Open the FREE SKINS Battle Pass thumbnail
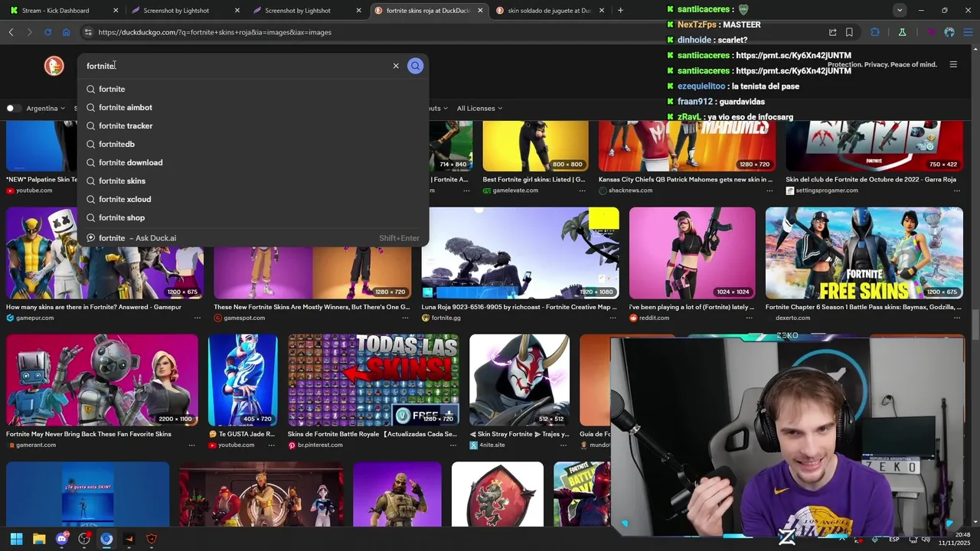The image size is (980, 551). (x=864, y=253)
